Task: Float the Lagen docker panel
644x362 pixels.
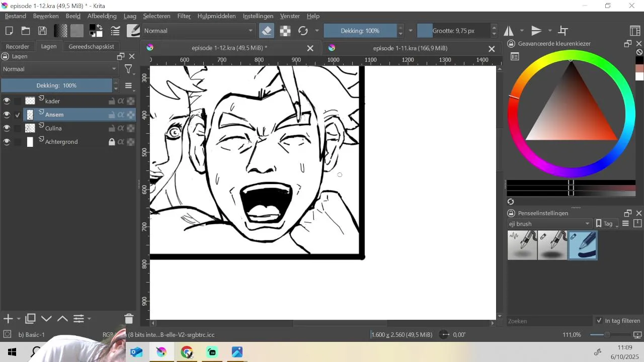Action: point(121,56)
